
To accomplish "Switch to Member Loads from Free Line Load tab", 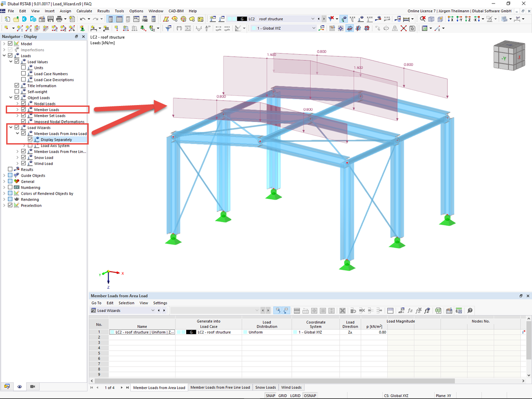I will pyautogui.click(x=220, y=387).
